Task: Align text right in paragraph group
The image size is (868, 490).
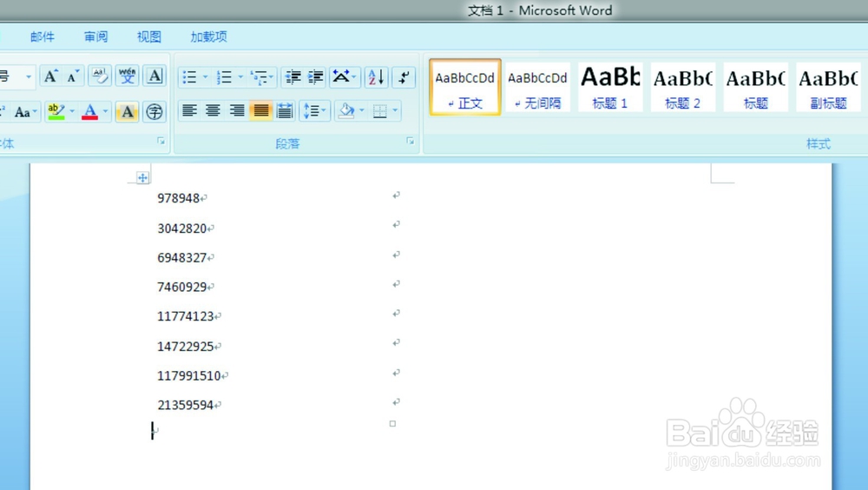Action: [x=237, y=111]
